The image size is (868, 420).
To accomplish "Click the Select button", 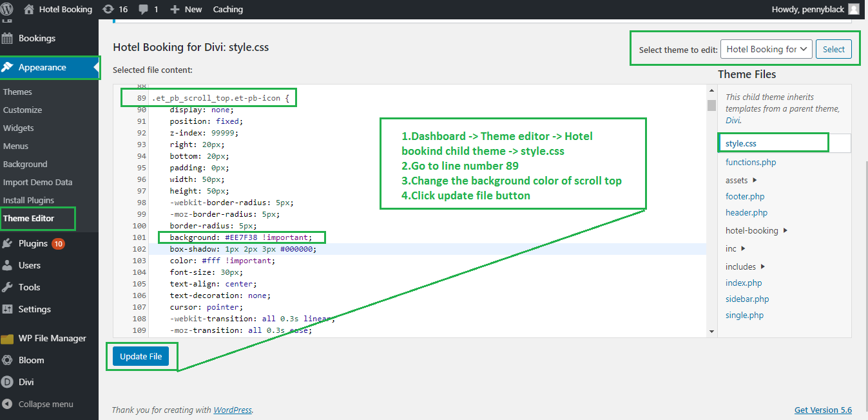I will point(833,49).
